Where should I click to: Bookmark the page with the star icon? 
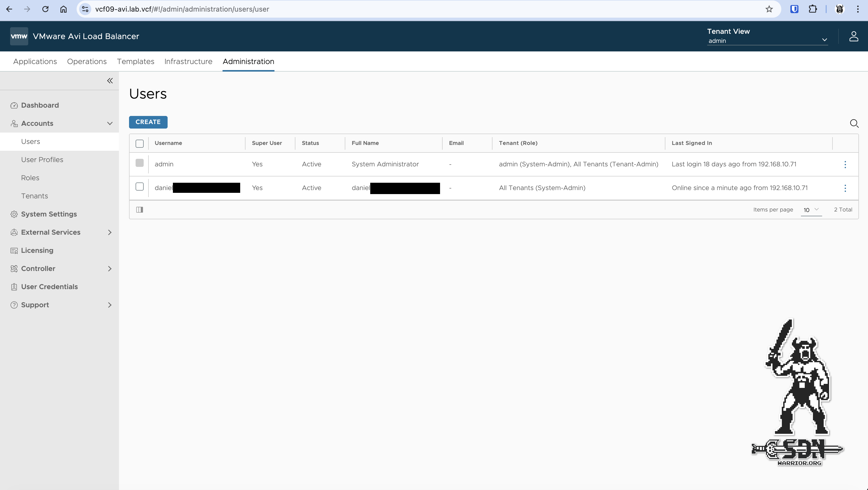pyautogui.click(x=769, y=9)
